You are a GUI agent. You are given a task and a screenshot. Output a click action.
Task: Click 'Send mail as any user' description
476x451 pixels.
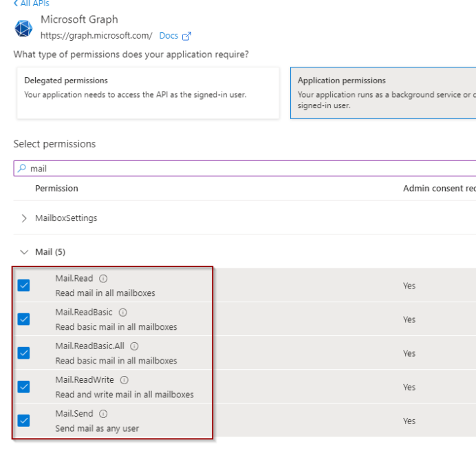tap(97, 428)
